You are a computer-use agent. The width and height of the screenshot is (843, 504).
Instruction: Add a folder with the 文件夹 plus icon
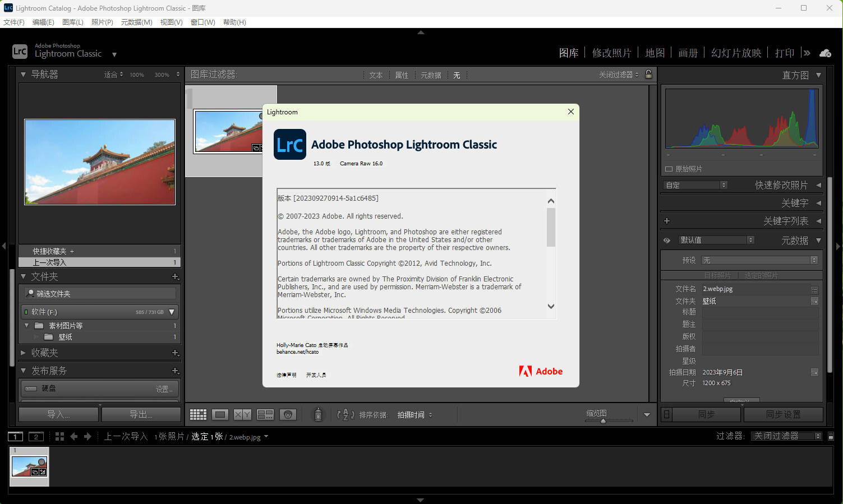tap(176, 276)
